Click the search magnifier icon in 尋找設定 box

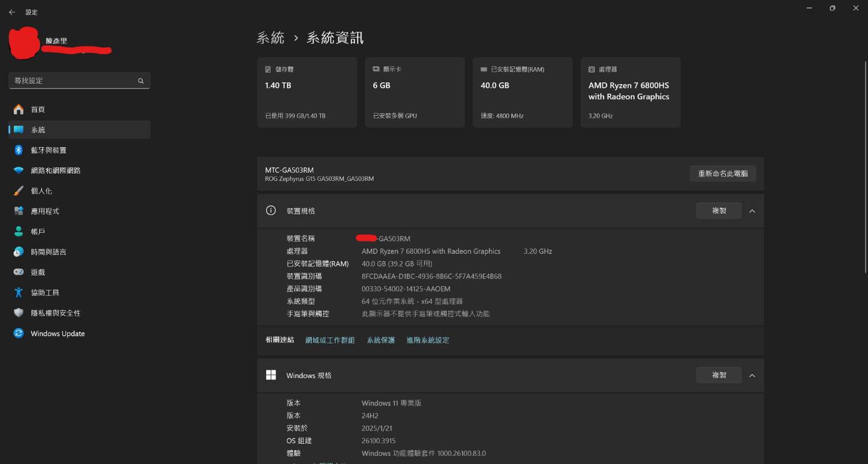(x=141, y=81)
